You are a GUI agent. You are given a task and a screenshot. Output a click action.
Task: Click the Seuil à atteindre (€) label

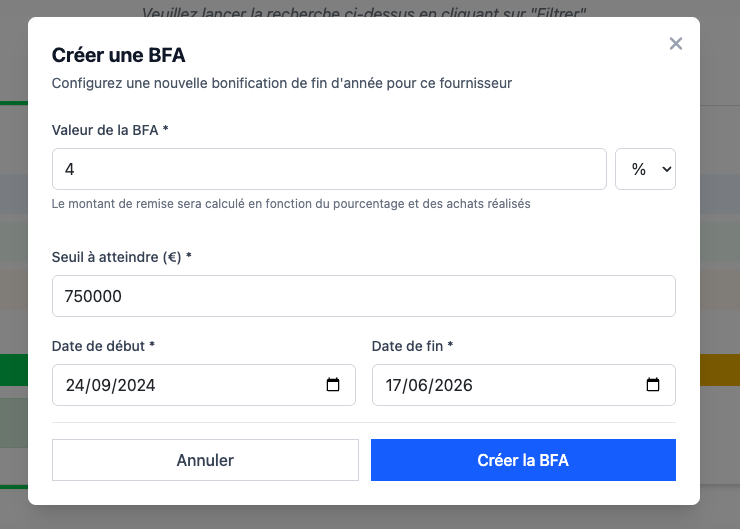(121, 257)
